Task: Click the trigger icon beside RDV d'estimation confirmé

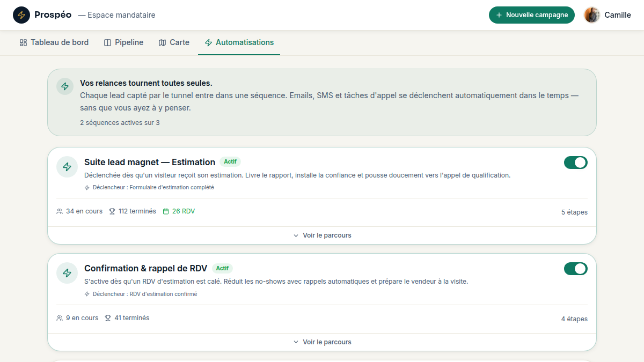Action: (87, 294)
